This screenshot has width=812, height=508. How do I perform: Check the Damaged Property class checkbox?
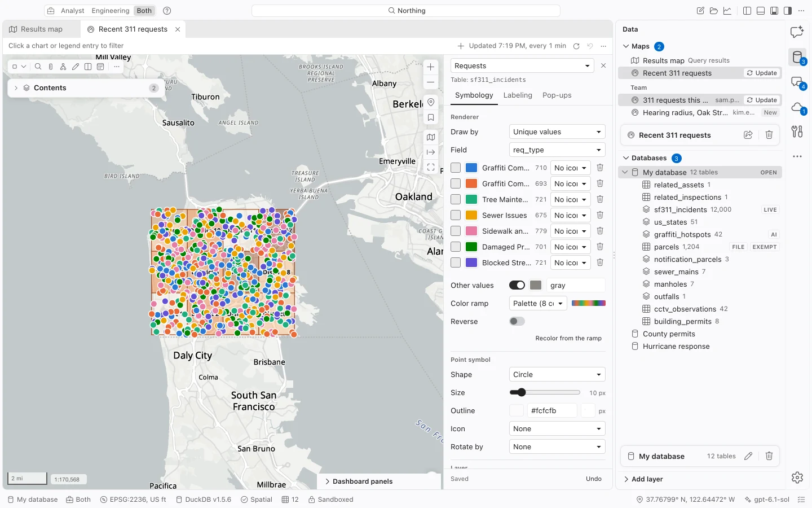[x=456, y=247]
